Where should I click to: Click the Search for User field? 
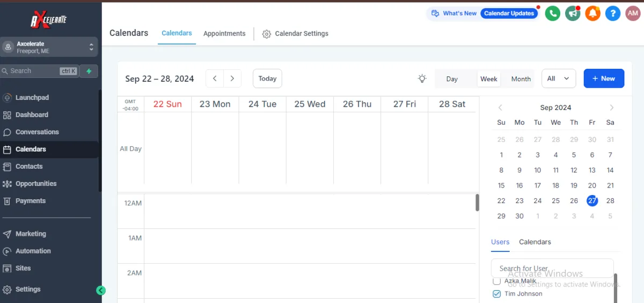(552, 268)
